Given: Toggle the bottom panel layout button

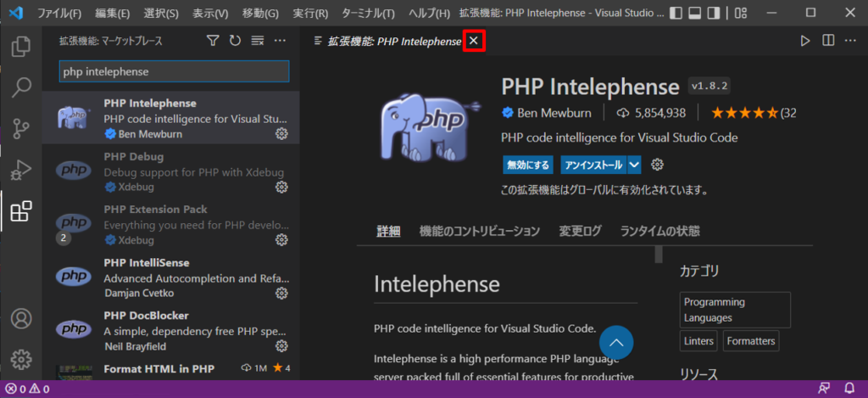Looking at the screenshot, I should pyautogui.click(x=695, y=13).
